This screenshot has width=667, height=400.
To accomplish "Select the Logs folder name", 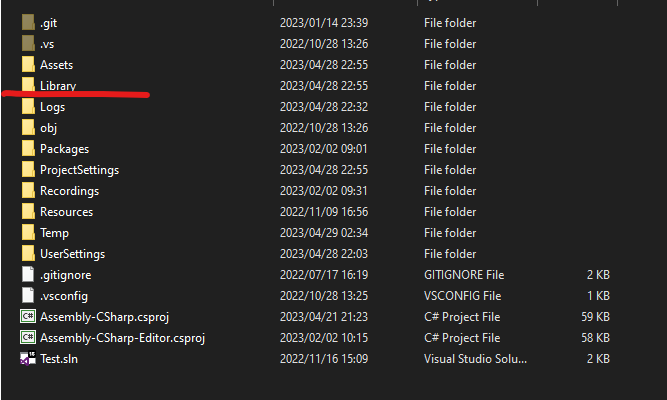I will pyautogui.click(x=53, y=107).
